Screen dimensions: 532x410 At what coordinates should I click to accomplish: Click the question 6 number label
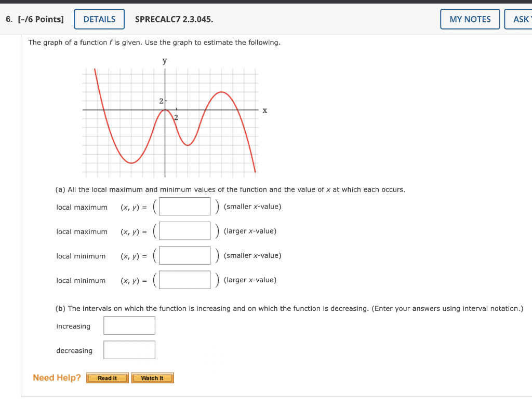[x=8, y=19]
